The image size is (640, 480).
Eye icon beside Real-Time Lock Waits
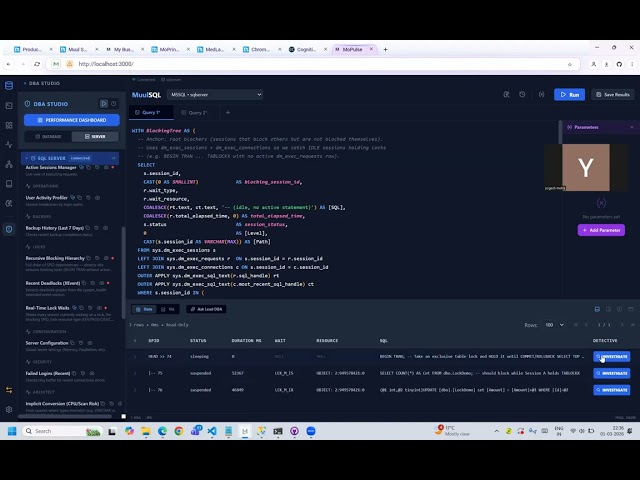[99, 308]
